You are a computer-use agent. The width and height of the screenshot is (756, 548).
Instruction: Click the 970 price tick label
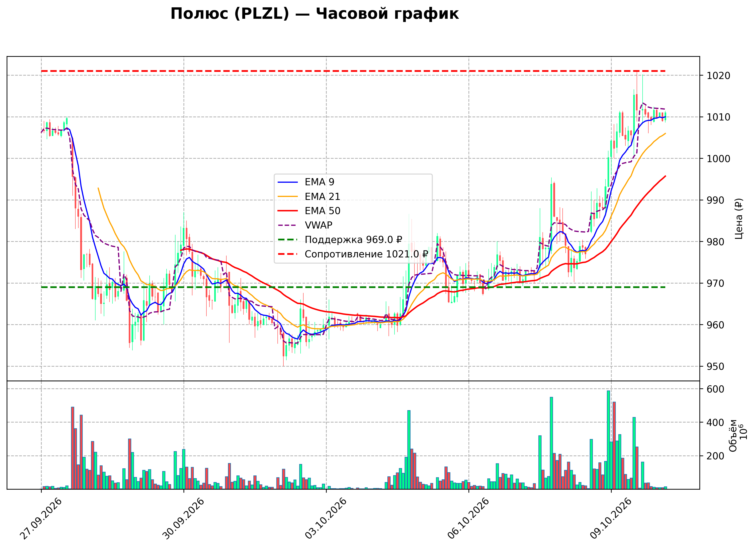click(715, 284)
